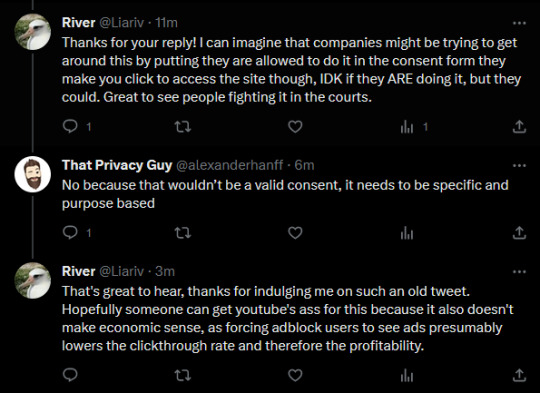Like River's tweet posted 11m ago

click(295, 126)
